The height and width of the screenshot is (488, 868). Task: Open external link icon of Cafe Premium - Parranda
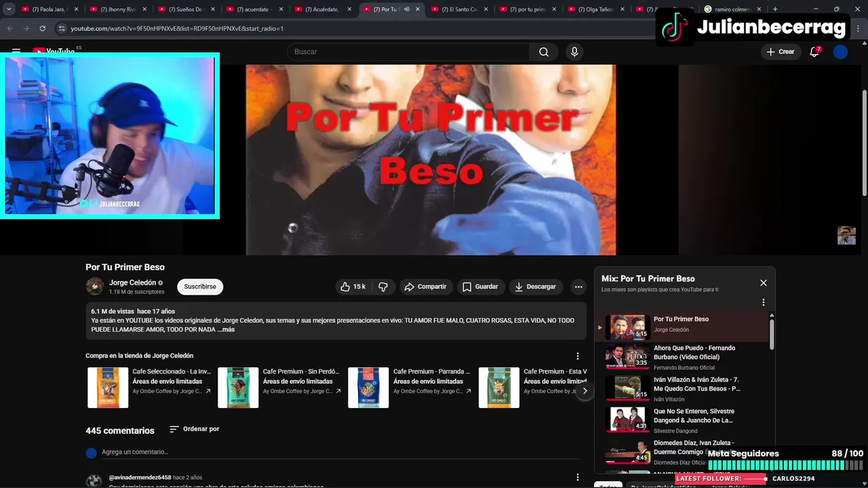[x=469, y=391]
